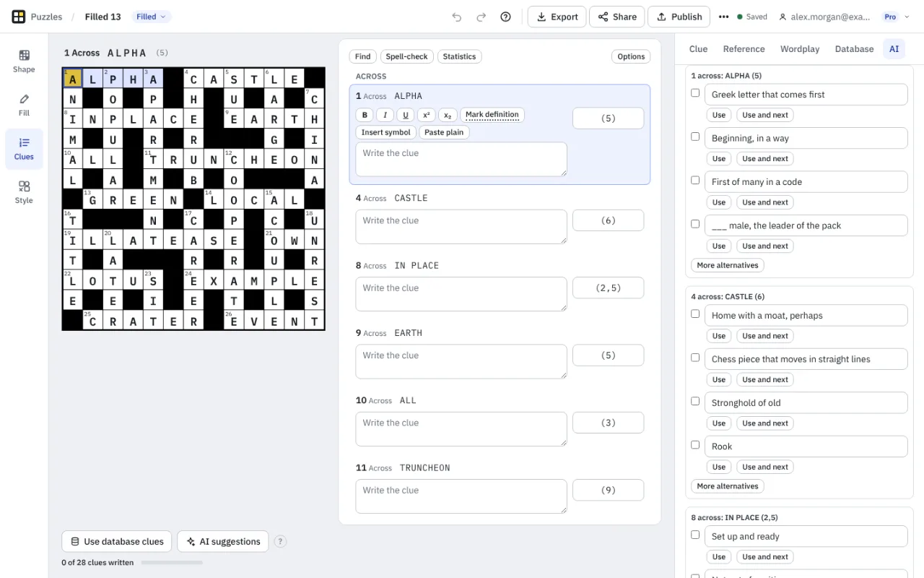Tick checkbox for '___ male, the leader of the pack'
Screen dimensions: 924x578
695,224
